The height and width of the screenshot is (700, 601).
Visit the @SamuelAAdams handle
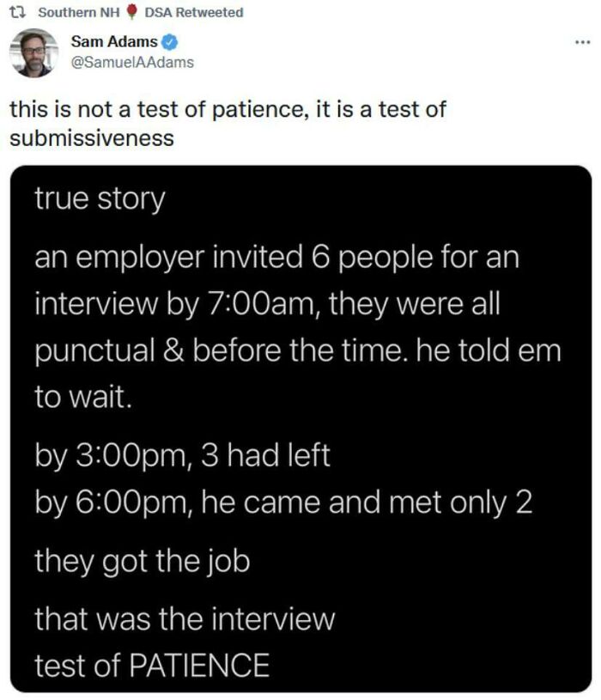coord(133,62)
